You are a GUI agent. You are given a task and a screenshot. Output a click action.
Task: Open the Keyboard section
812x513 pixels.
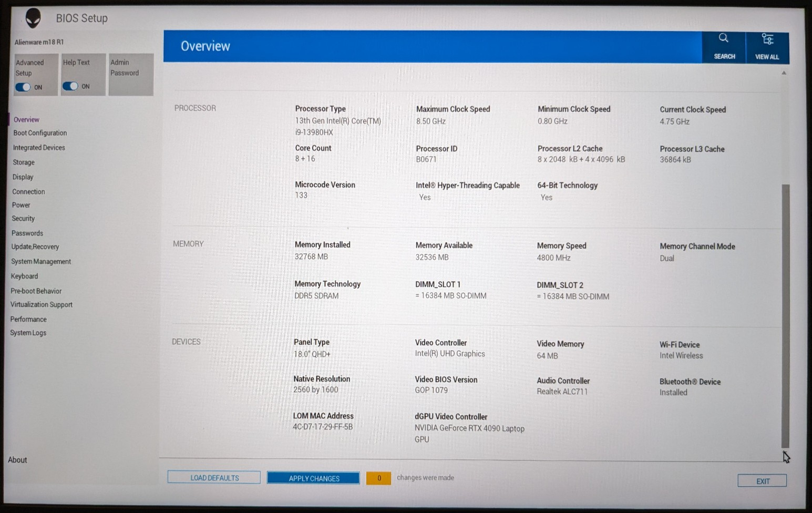(x=24, y=276)
